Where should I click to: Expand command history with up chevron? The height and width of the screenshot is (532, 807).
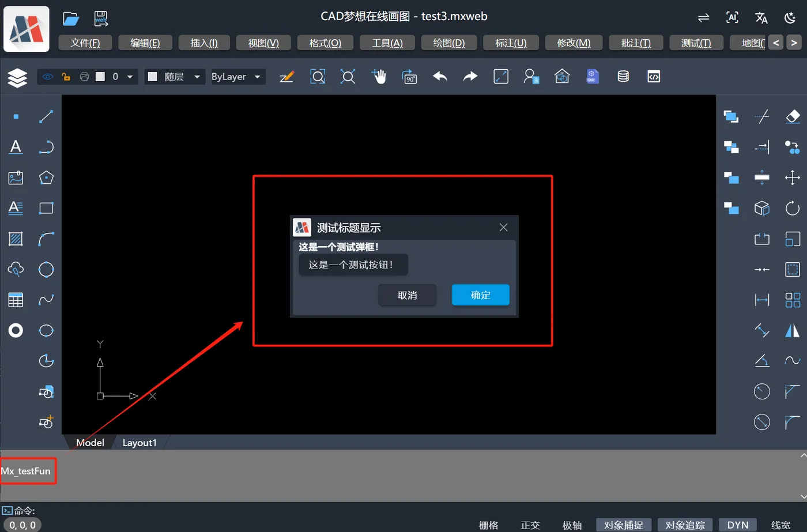[804, 456]
